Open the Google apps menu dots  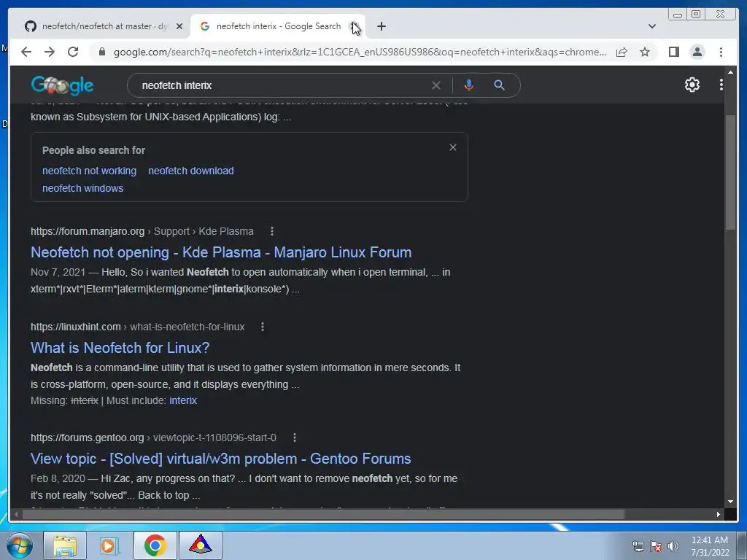tap(721, 85)
